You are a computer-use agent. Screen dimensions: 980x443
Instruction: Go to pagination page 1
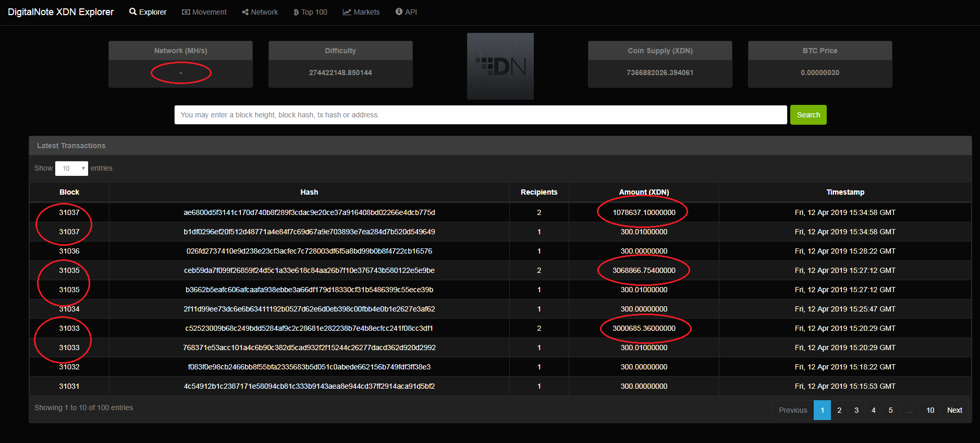pyautogui.click(x=822, y=410)
